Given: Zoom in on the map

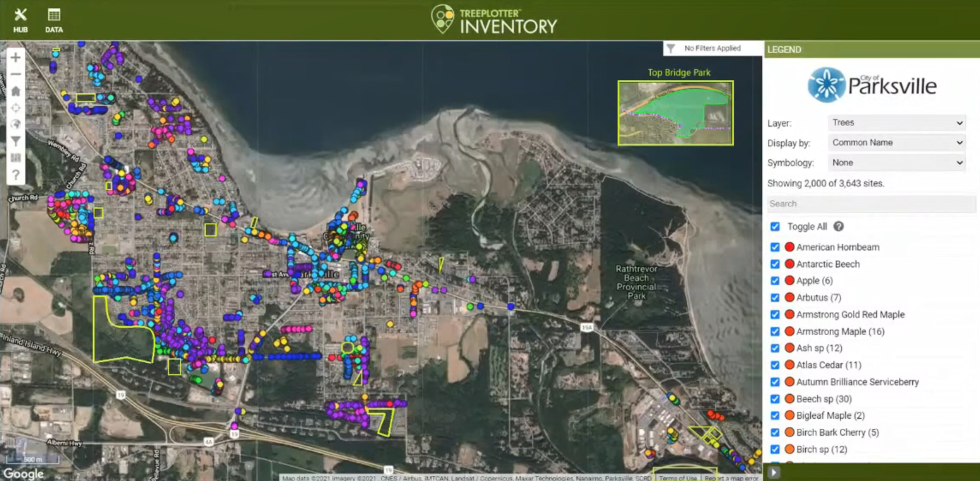Looking at the screenshot, I should [15, 58].
